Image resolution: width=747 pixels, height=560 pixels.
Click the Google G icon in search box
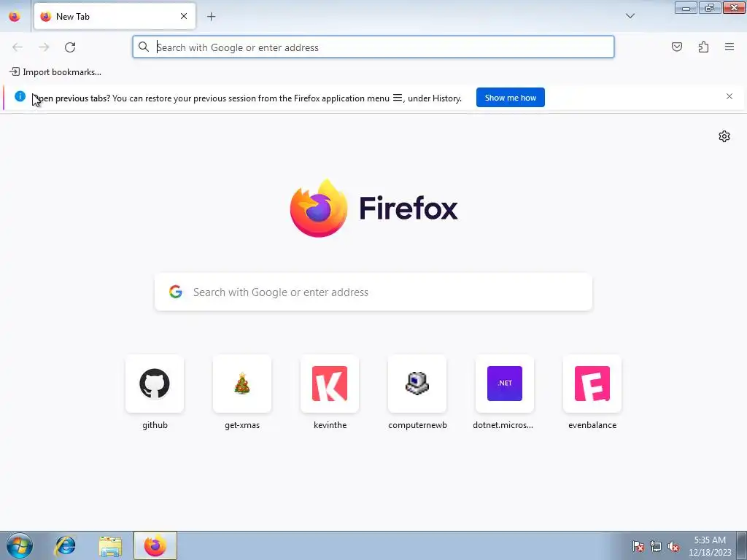[x=176, y=292]
